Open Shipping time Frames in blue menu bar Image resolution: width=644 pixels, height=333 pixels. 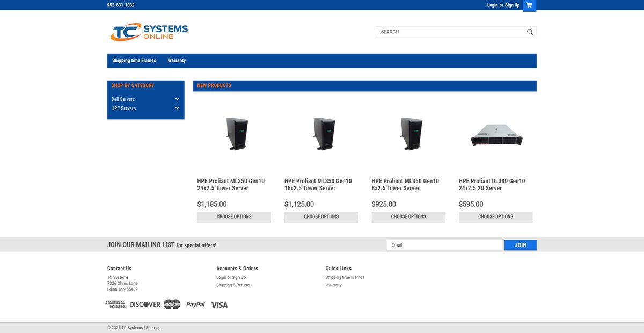click(x=134, y=61)
